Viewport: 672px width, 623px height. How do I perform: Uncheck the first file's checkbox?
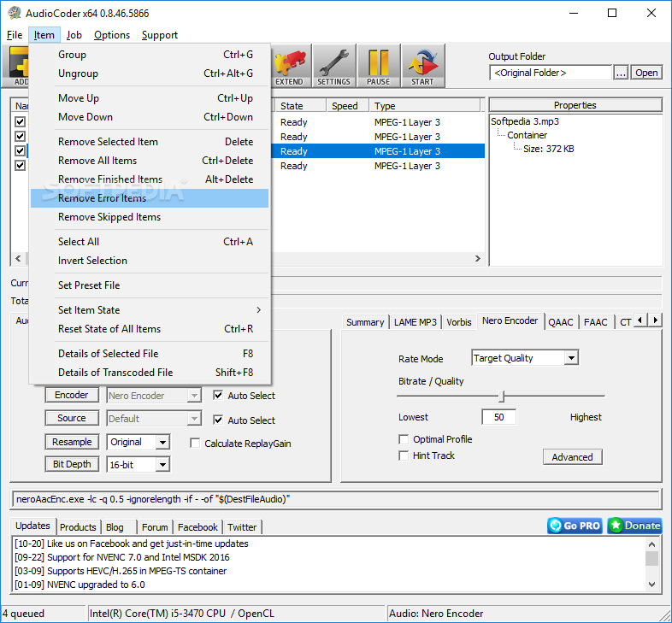(x=21, y=121)
